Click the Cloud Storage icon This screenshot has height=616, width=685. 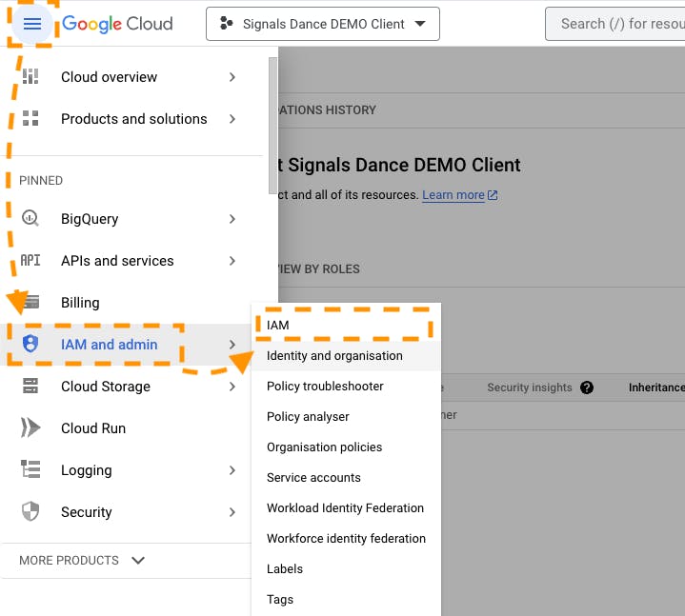pos(30,386)
